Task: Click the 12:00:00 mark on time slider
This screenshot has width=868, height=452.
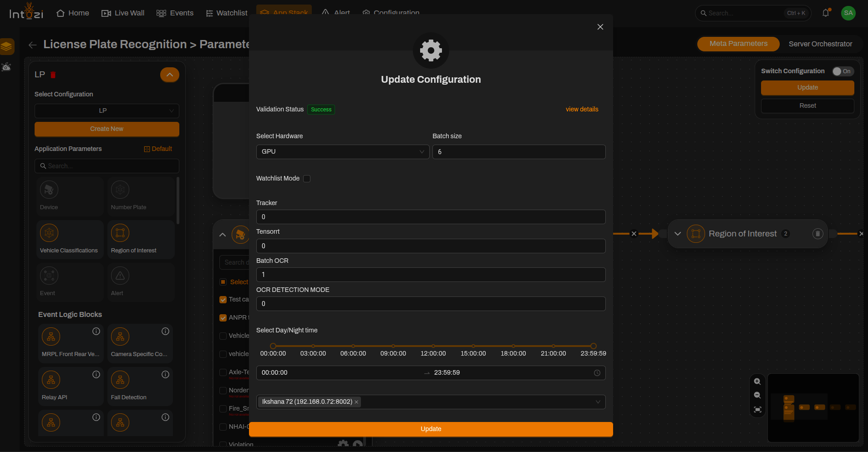Action: pyautogui.click(x=433, y=346)
